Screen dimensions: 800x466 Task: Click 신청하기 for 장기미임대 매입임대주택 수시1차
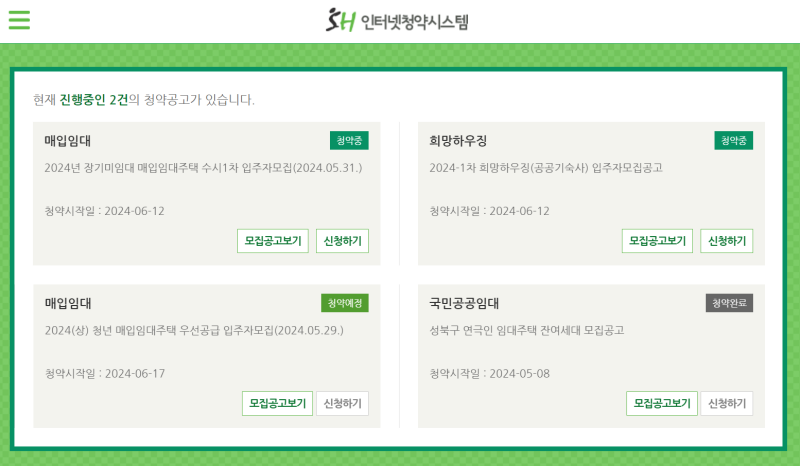(x=342, y=241)
